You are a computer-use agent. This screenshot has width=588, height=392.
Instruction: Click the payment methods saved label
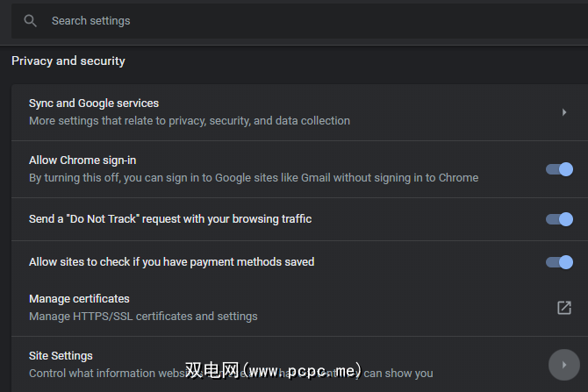click(x=171, y=261)
